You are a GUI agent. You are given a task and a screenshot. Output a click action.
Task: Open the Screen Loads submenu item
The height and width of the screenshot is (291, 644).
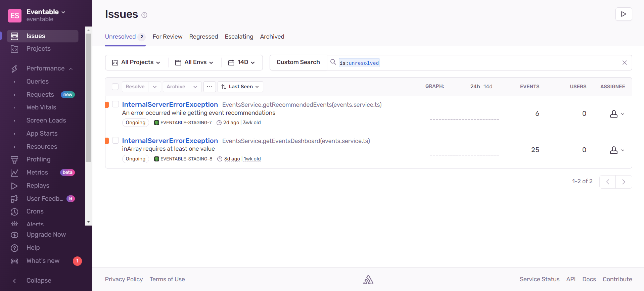[46, 120]
